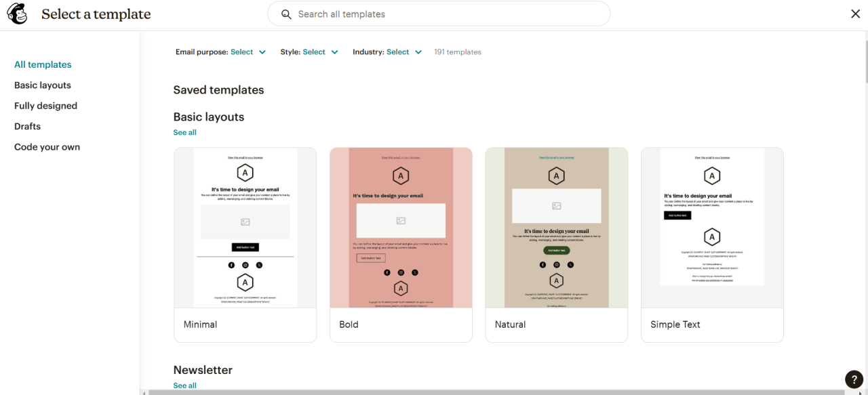
Task: Choose Code your own from the sidebar
Action: pyautogui.click(x=47, y=146)
